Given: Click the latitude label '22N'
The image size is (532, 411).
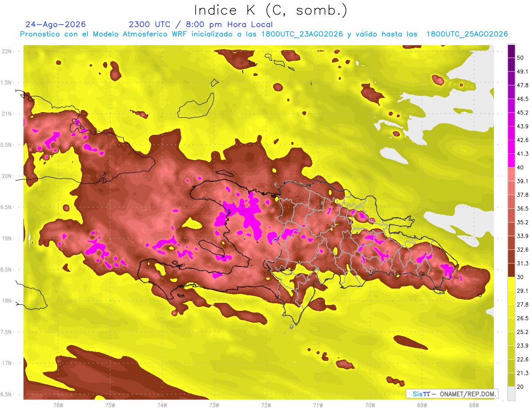Looking at the screenshot, I should 7,51.
